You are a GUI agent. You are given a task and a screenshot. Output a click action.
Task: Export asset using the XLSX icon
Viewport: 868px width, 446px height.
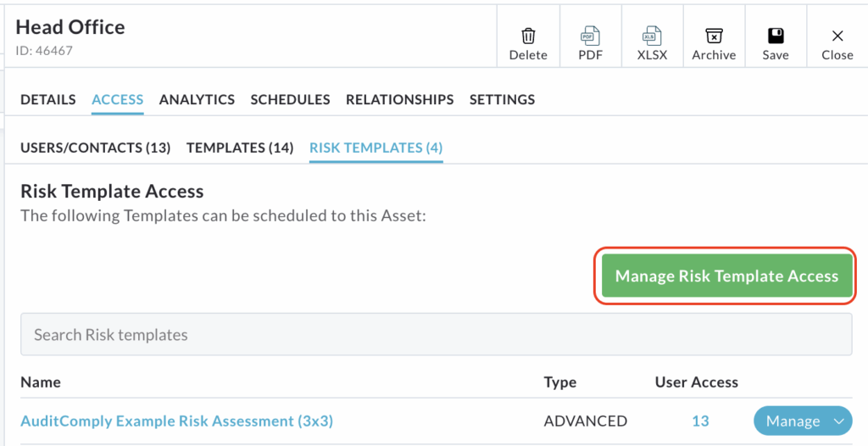tap(652, 36)
